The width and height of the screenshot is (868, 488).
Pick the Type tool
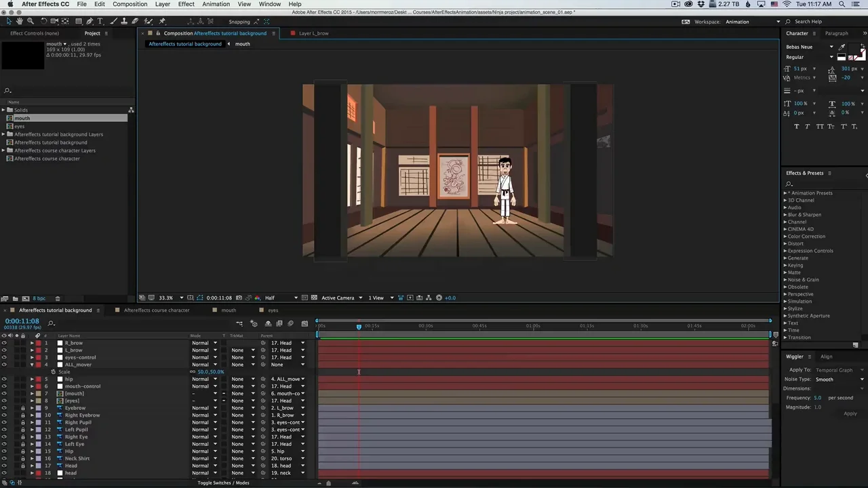tap(100, 22)
